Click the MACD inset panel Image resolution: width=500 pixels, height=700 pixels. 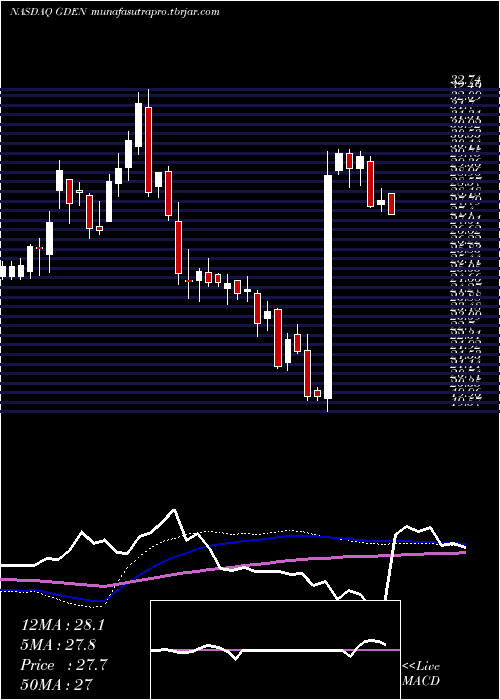275,650
